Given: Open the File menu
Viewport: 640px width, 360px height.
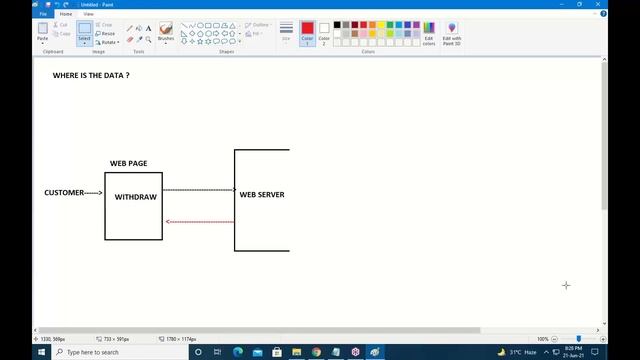Looking at the screenshot, I should click(43, 14).
